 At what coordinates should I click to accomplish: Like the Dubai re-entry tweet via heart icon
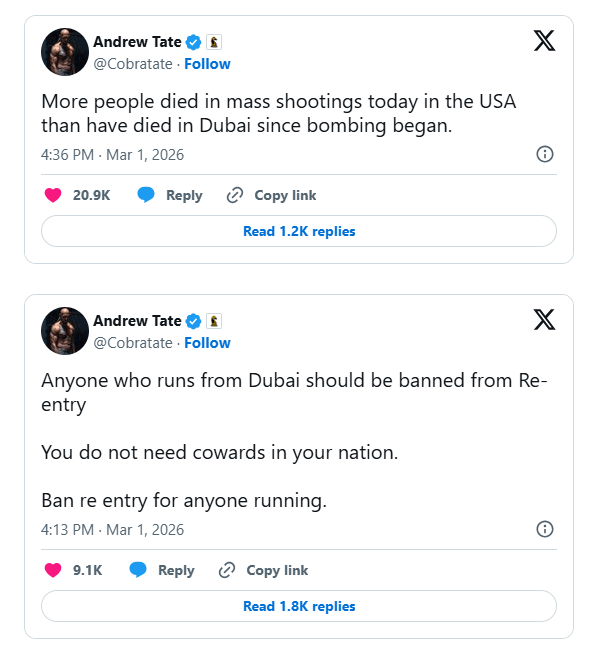[x=53, y=570]
